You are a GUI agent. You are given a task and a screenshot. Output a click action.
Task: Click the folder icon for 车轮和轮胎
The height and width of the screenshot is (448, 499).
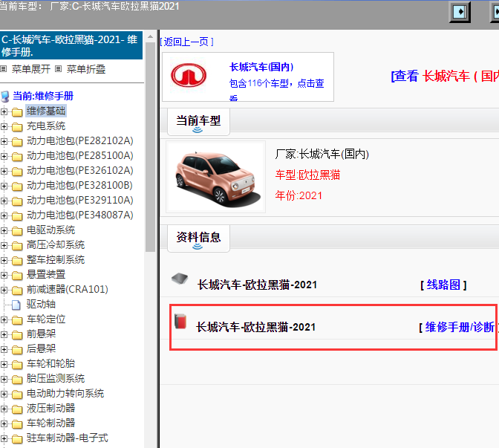click(x=17, y=364)
